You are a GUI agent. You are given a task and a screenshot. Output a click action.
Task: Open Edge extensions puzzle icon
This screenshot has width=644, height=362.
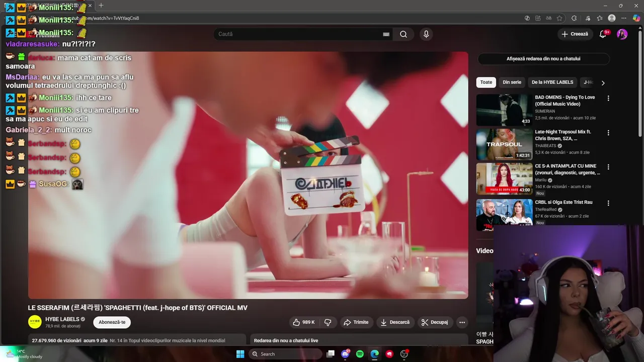(x=574, y=18)
